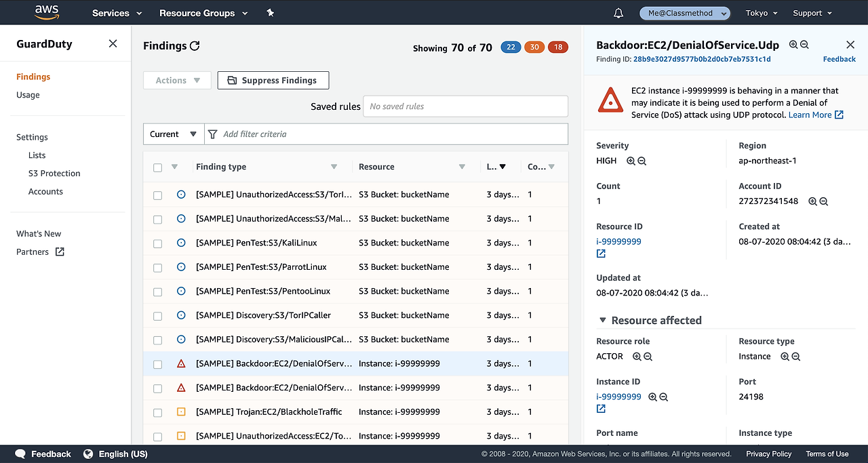
Task: Exclude ACTOR resource role from filter
Action: [x=648, y=357]
